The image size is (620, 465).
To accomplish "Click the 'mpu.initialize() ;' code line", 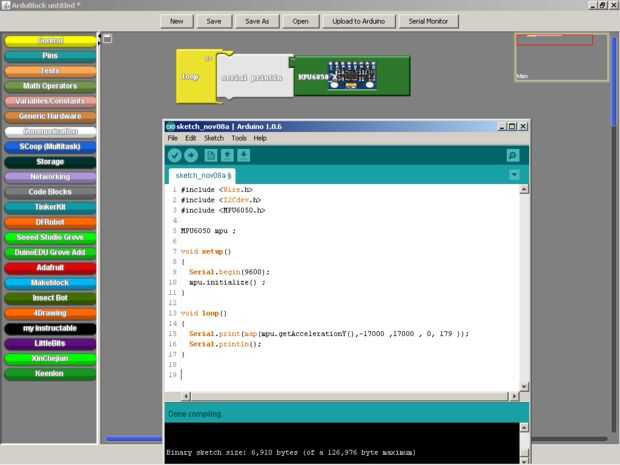I will tap(227, 282).
